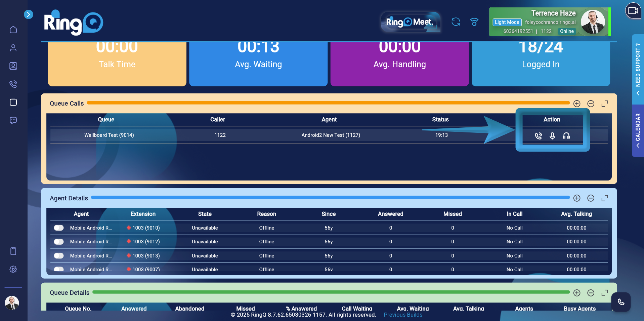Fullscreen the Queue Calls panel
Image resolution: width=644 pixels, height=321 pixels.
coord(604,104)
